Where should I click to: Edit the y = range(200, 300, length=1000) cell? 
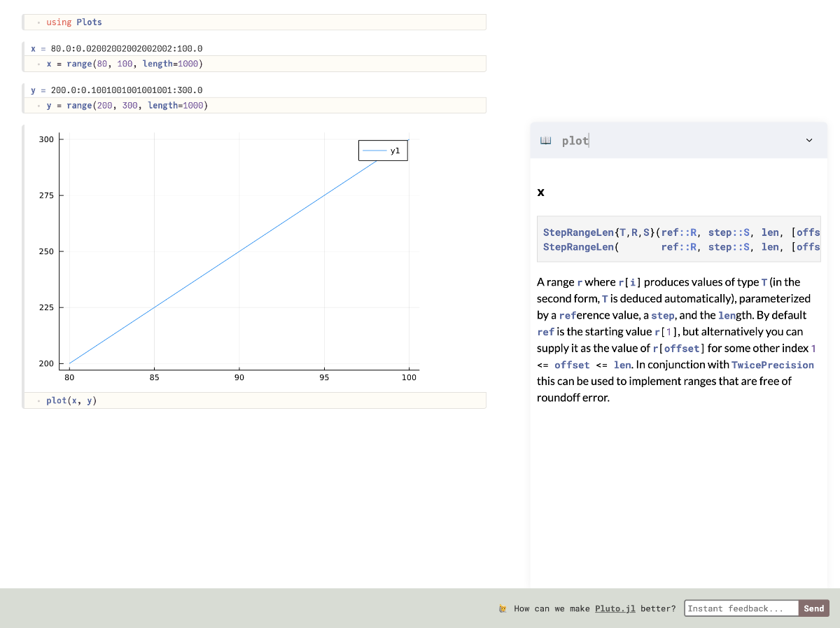[255, 105]
